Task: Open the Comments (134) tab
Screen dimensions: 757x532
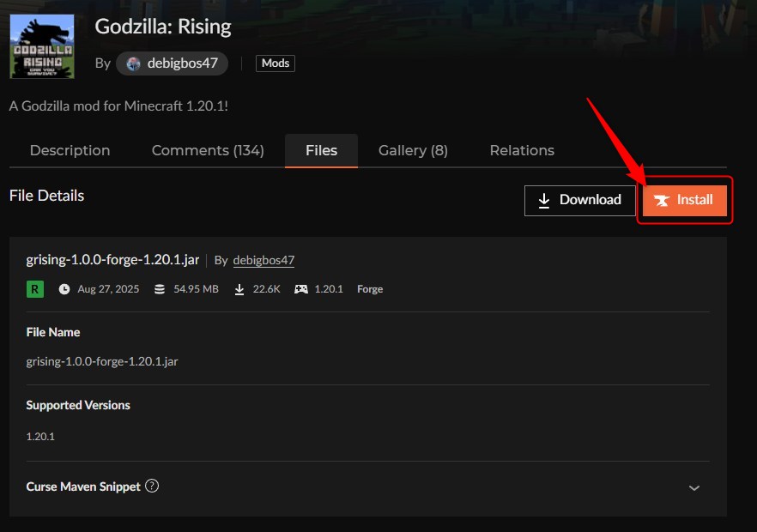Action: 208,151
